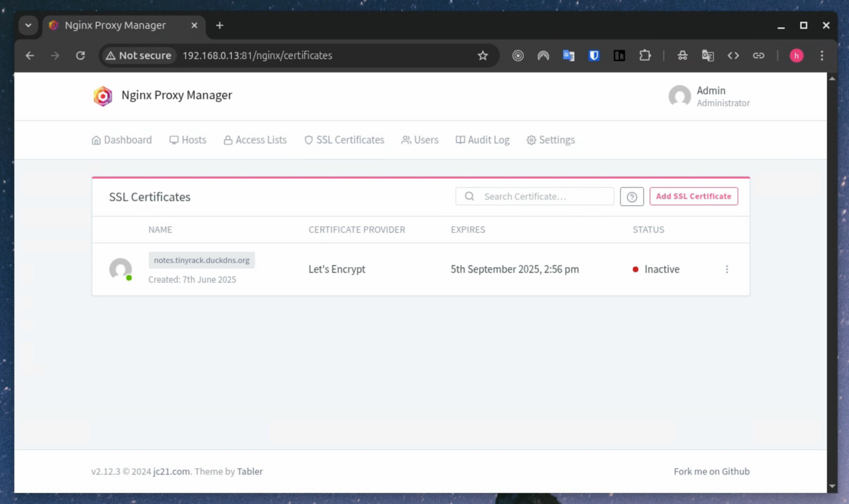Click the Admin user avatar icon

[x=679, y=96]
